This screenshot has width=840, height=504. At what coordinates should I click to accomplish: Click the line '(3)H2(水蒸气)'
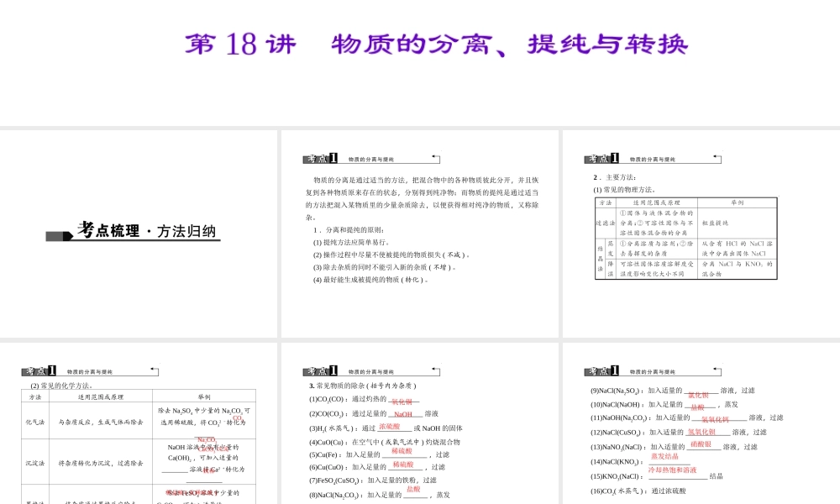386,428
